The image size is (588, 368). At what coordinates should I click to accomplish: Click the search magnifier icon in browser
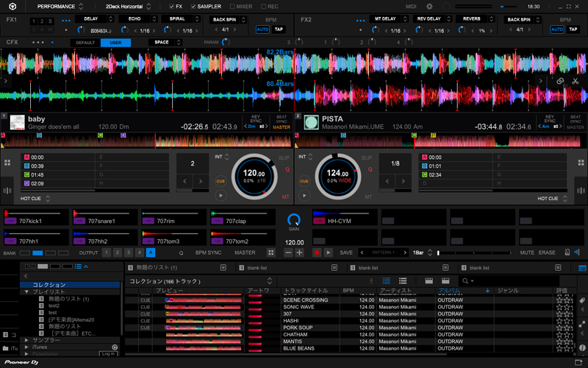[x=465, y=281]
